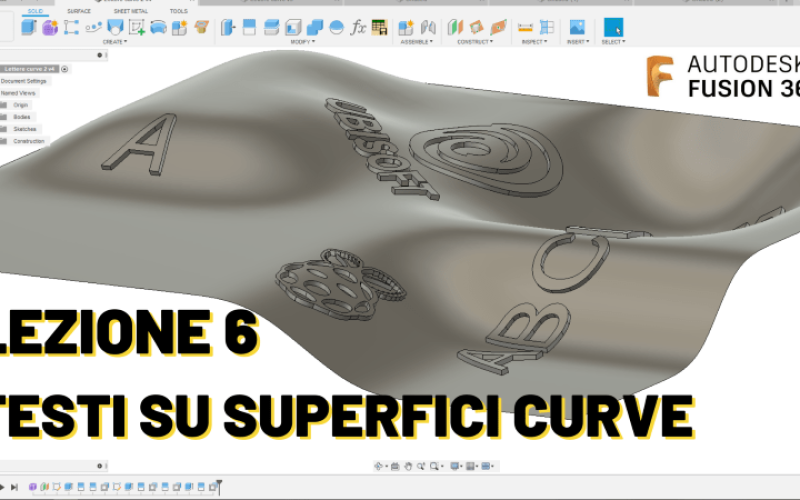Select the first purple timeline feature
The image size is (800, 500).
(x=33, y=487)
